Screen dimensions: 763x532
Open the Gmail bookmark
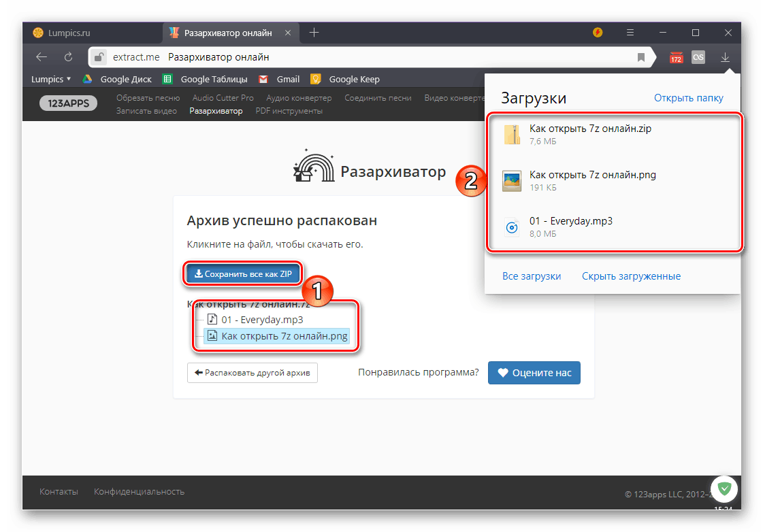pos(279,79)
